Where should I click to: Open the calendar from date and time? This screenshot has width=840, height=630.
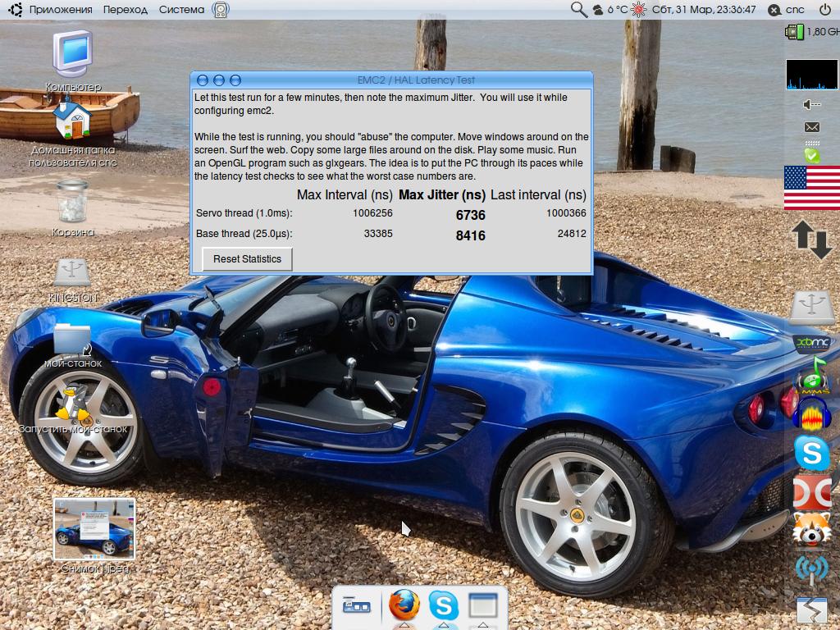[x=704, y=10]
